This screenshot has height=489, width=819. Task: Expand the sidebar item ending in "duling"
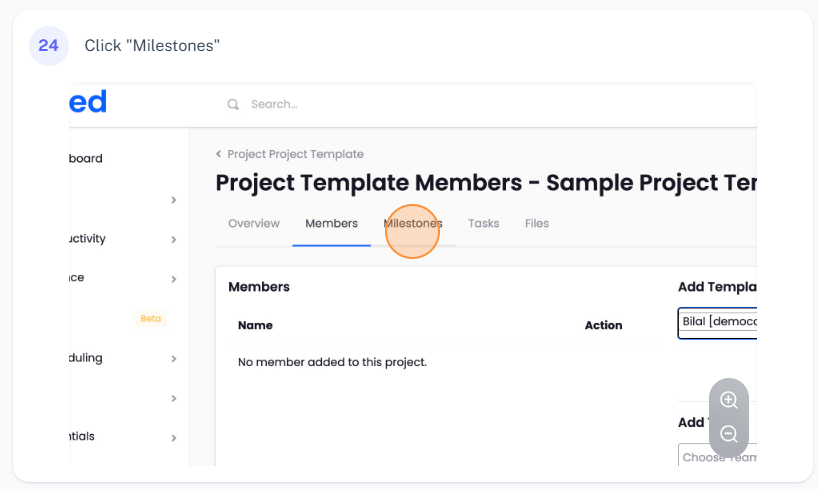(x=173, y=358)
